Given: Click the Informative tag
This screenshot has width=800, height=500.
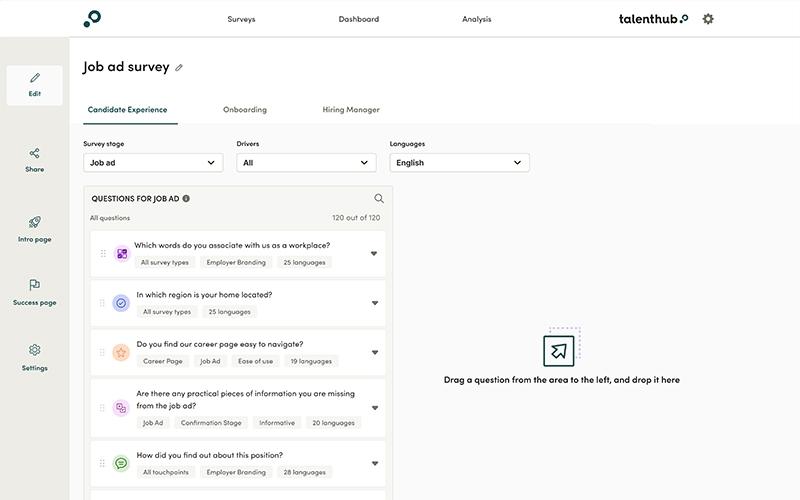Looking at the screenshot, I should click(x=277, y=423).
